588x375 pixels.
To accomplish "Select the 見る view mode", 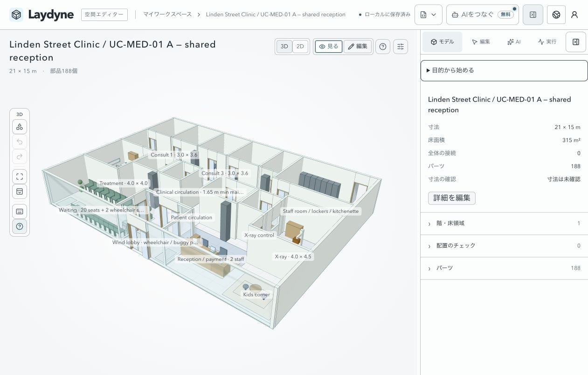I will point(329,47).
